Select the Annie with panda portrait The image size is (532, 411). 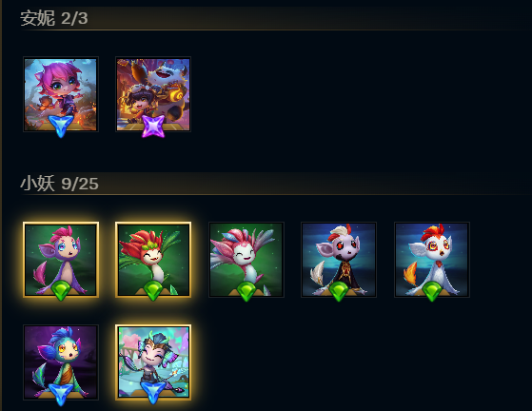click(153, 94)
